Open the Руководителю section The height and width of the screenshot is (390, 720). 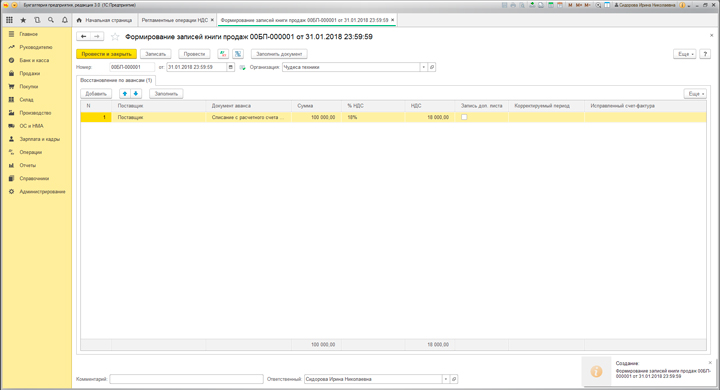36,47
